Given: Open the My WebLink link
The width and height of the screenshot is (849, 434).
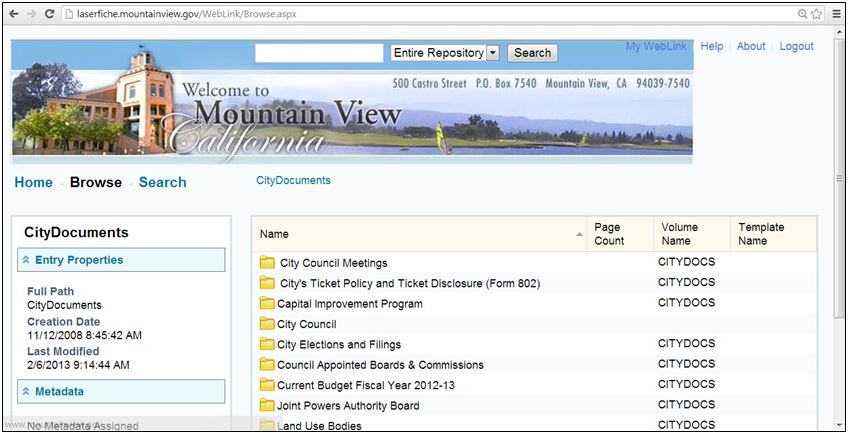Looking at the screenshot, I should tap(656, 47).
